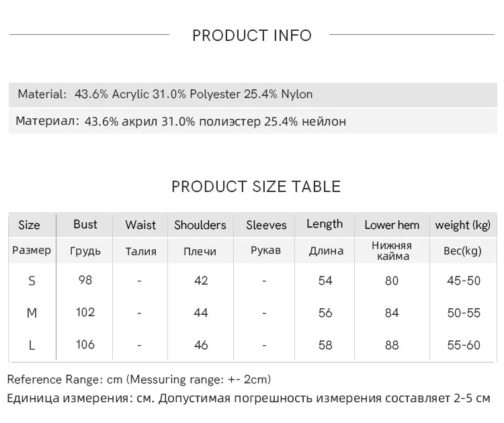
Task: Click the Reference Range measuring note
Action: [139, 379]
